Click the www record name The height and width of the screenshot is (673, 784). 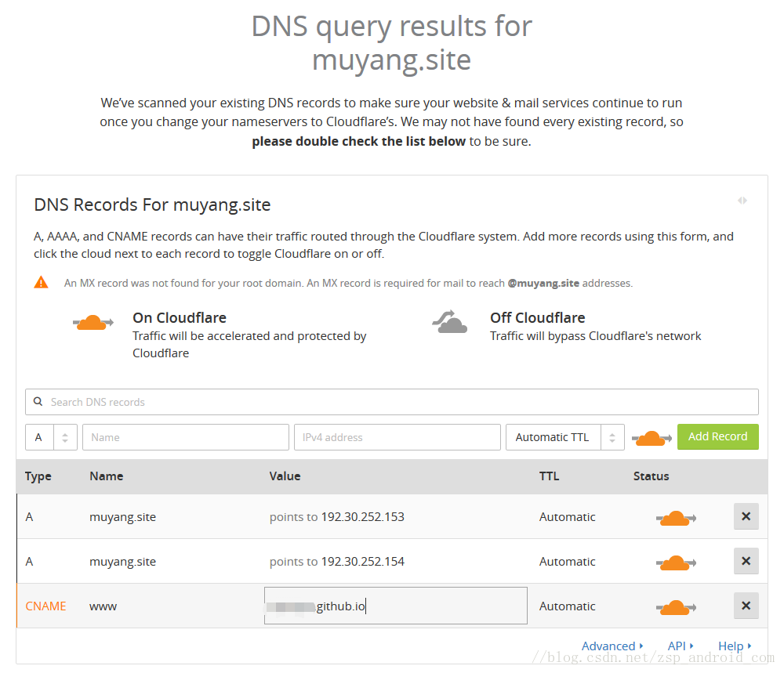[x=103, y=606]
